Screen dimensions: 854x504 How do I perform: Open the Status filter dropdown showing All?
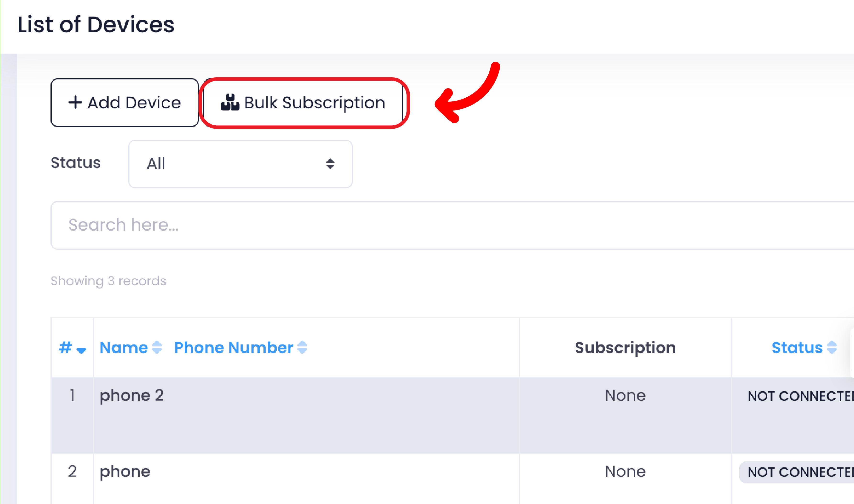coord(240,164)
